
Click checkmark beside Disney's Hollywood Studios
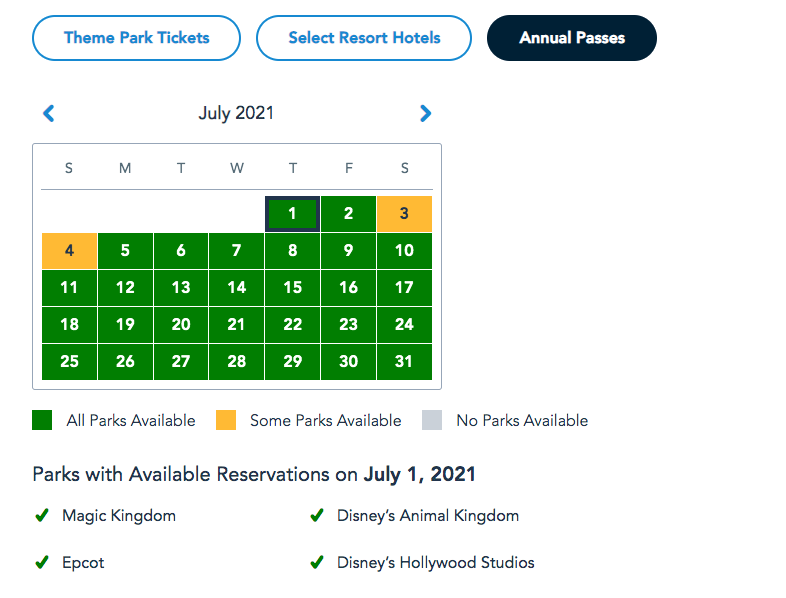317,563
